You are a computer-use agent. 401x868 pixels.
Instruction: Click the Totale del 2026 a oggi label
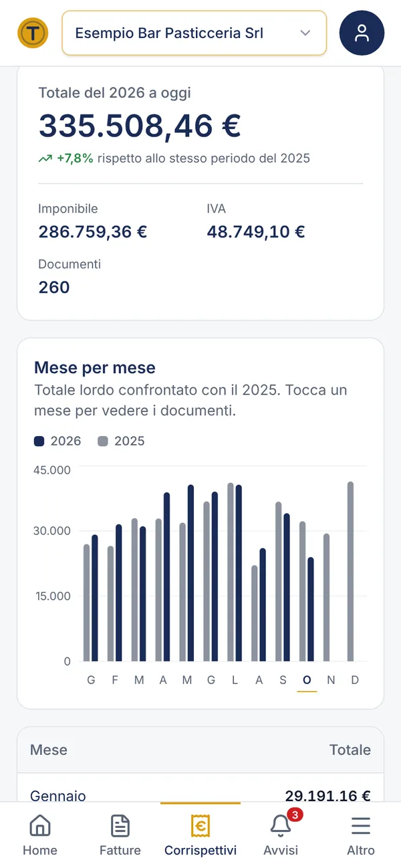[114, 93]
